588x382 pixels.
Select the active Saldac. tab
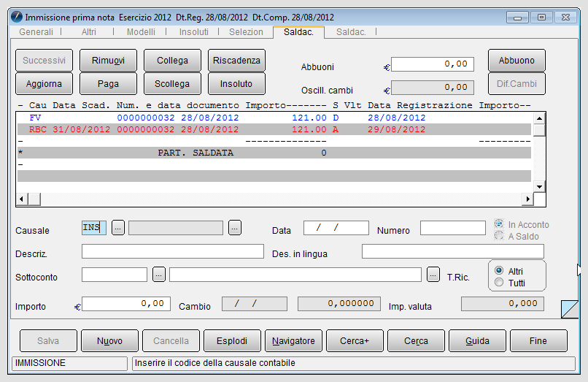coord(298,32)
